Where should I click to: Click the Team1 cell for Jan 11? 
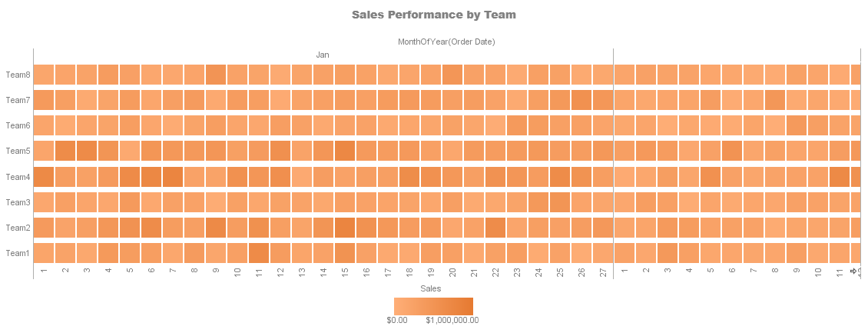259,253
